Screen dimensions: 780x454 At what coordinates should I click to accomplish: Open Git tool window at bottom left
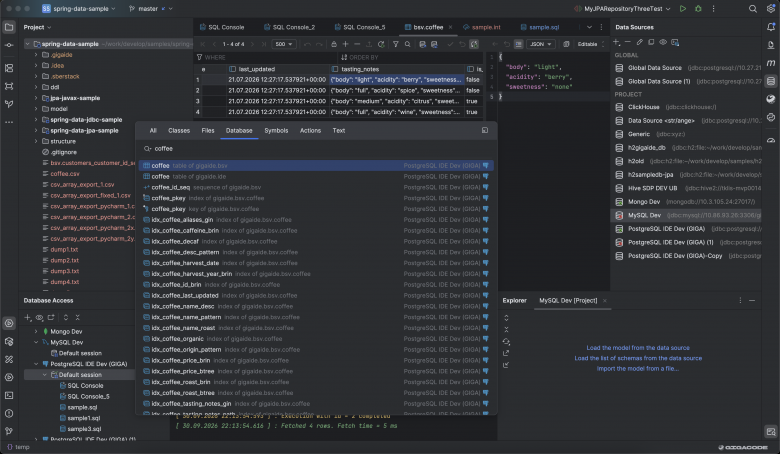[x=9, y=431]
